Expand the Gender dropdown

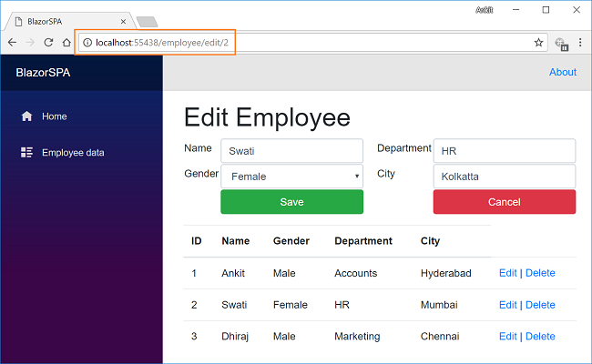tap(291, 177)
